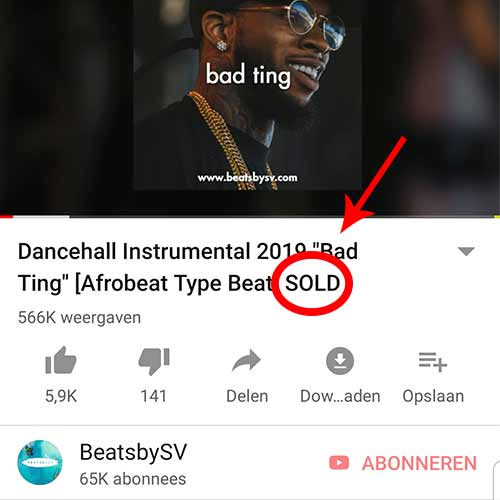500x500 pixels.
Task: Tap the download circle icon
Action: coord(340,361)
